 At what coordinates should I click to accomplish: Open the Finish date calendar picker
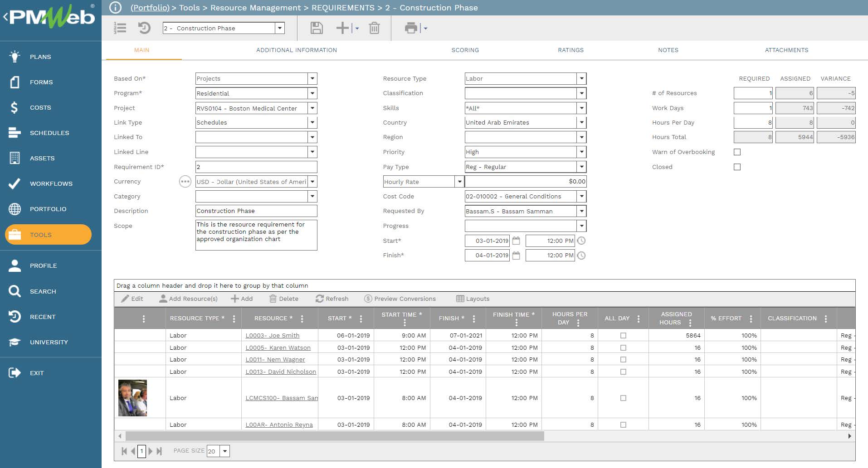click(516, 256)
